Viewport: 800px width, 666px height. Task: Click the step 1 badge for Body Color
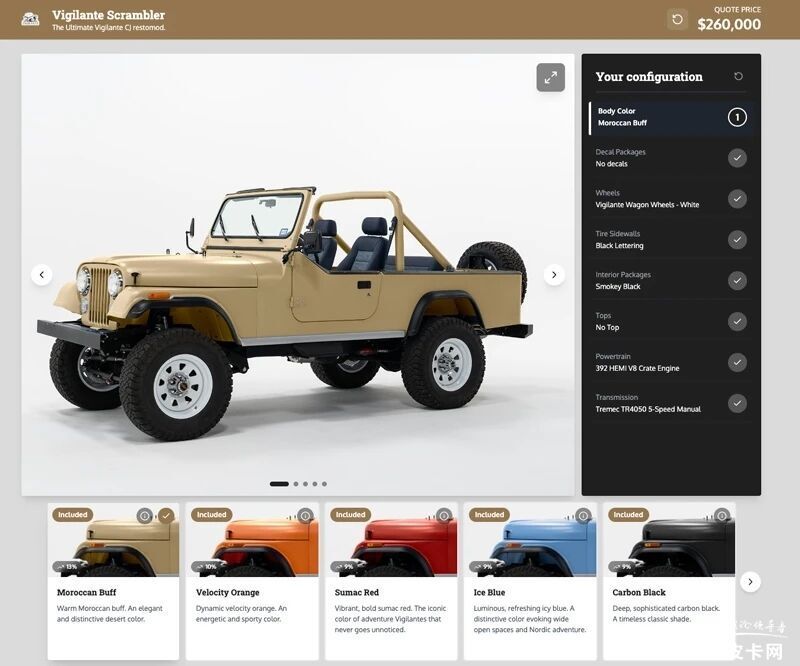[737, 117]
